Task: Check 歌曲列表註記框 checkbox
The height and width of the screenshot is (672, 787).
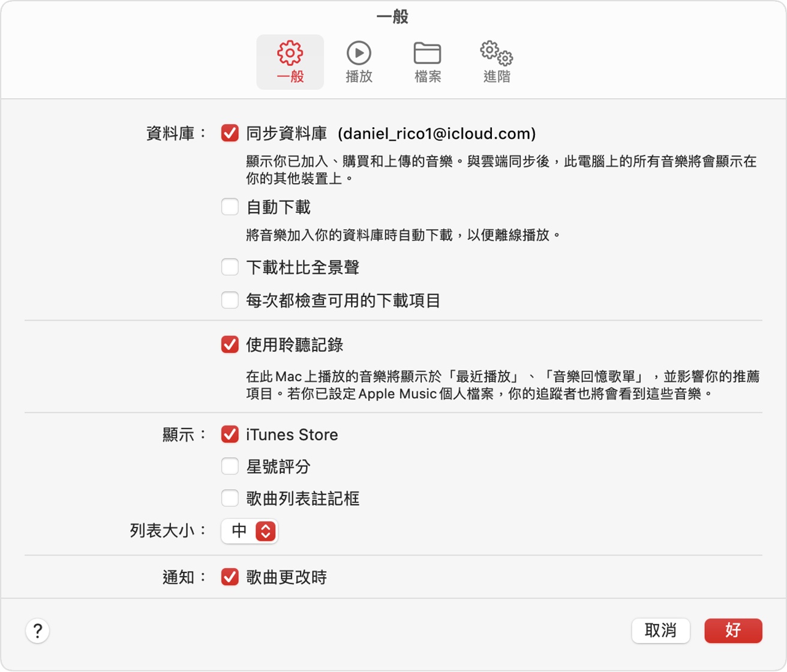Action: pyautogui.click(x=230, y=498)
